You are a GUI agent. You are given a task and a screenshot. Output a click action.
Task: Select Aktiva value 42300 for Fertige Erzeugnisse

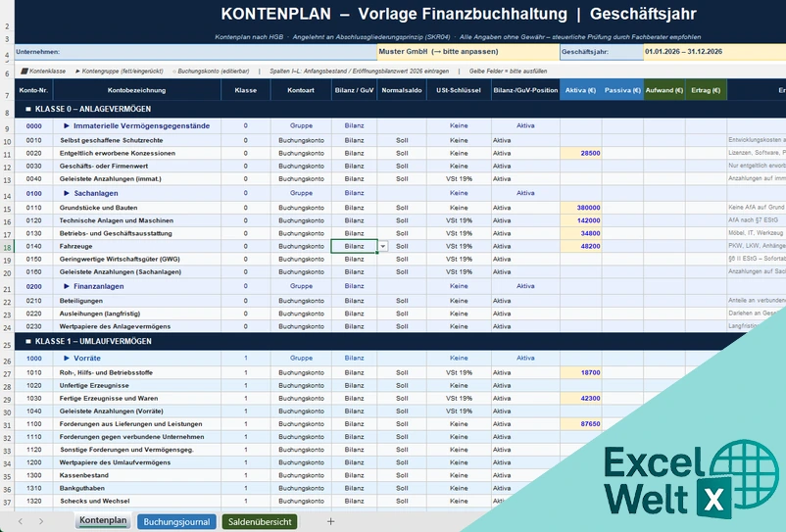pyautogui.click(x=581, y=398)
